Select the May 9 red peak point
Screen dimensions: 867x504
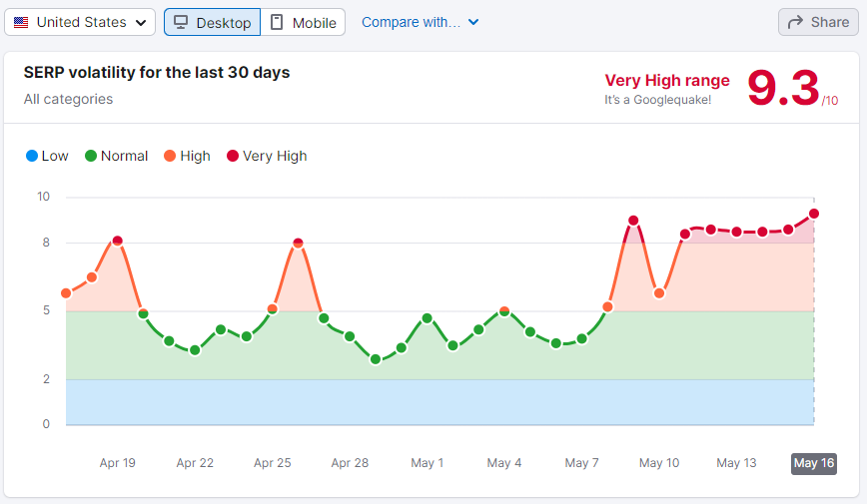tap(633, 221)
